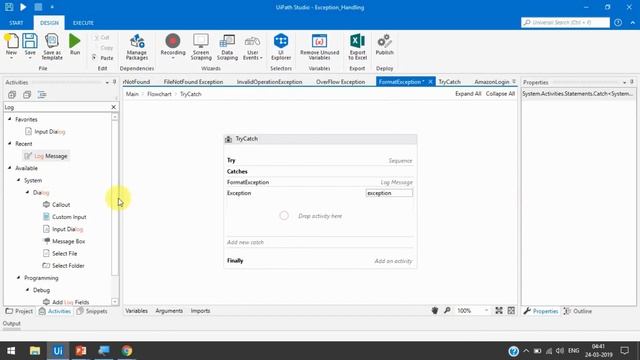This screenshot has width=640, height=360.
Task: Switch to the DESIGN ribbon tab
Action: [x=49, y=23]
